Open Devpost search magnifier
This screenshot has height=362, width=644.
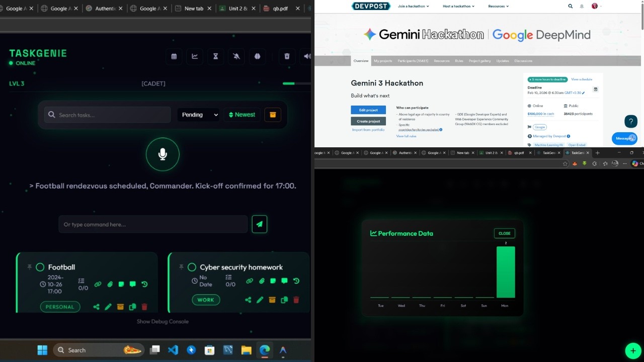pos(570,6)
